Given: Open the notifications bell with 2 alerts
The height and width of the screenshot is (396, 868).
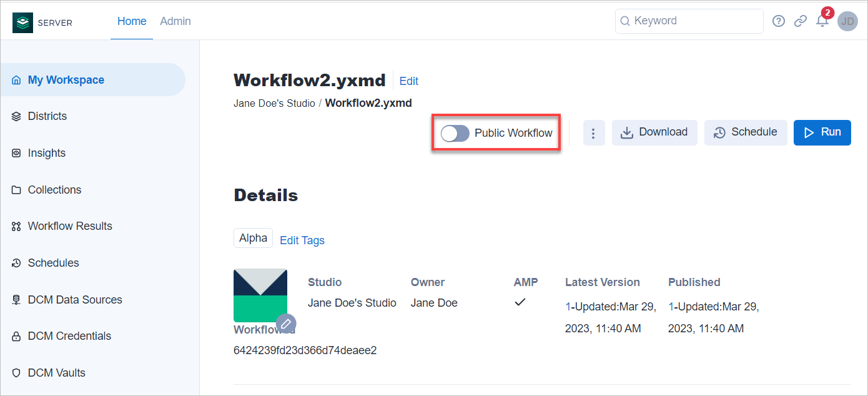Looking at the screenshot, I should coord(822,21).
